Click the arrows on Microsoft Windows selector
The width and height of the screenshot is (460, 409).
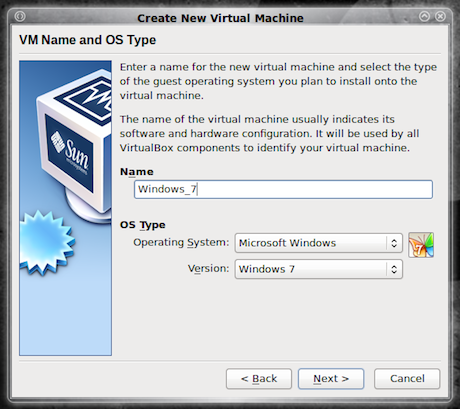coord(394,243)
